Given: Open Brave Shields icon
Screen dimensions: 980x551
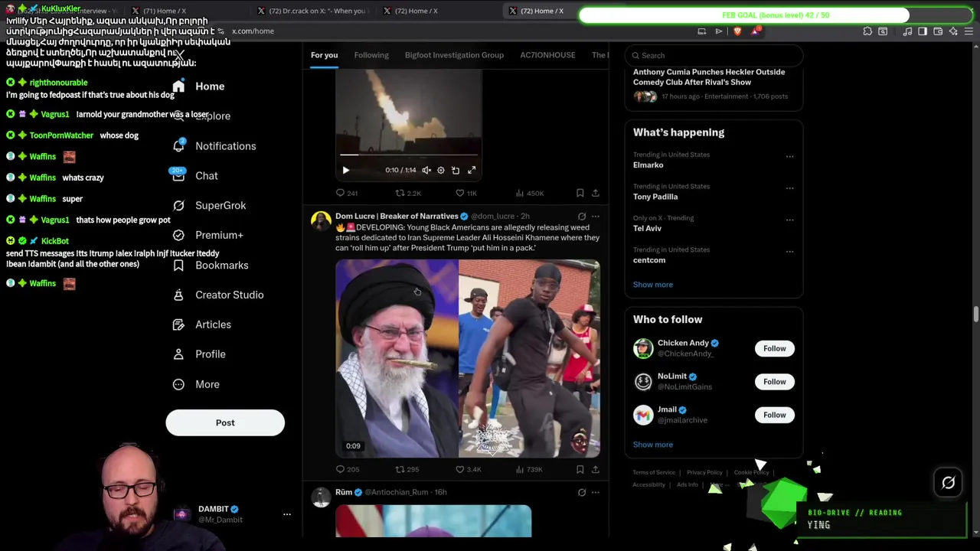Looking at the screenshot, I should point(737,31).
